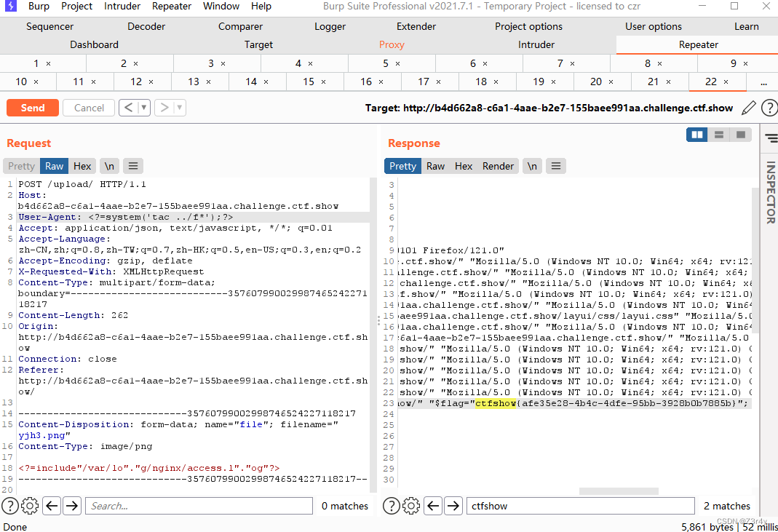The width and height of the screenshot is (778, 532).
Task: Go forward to next request in history
Action: pyautogui.click(x=164, y=108)
